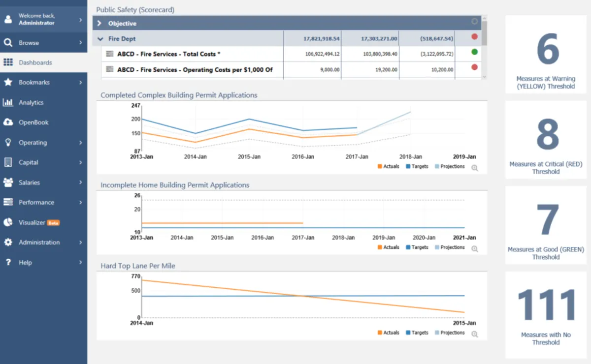Collapse the Fire Dept row

click(x=99, y=38)
